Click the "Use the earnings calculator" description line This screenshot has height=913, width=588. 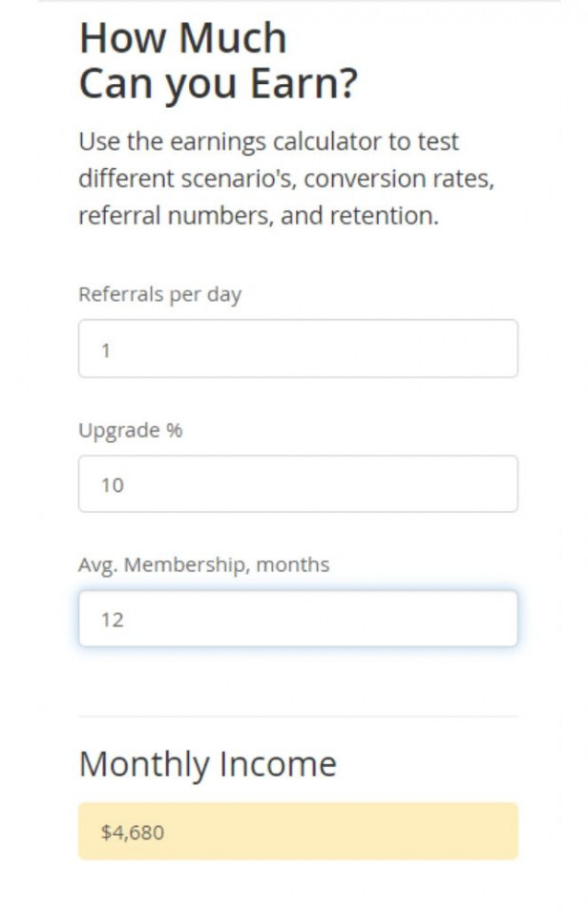tap(268, 141)
